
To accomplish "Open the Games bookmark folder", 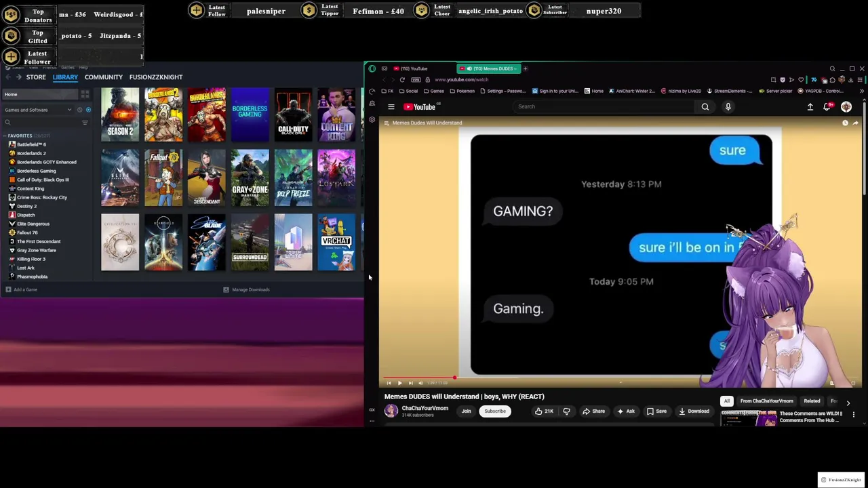I will [433, 91].
